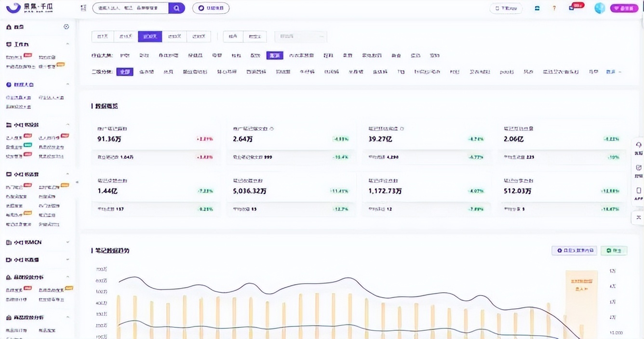The image size is (644, 339).
Task: Expand the sidebar section just below 小红书MCN
Action: (x=67, y=260)
